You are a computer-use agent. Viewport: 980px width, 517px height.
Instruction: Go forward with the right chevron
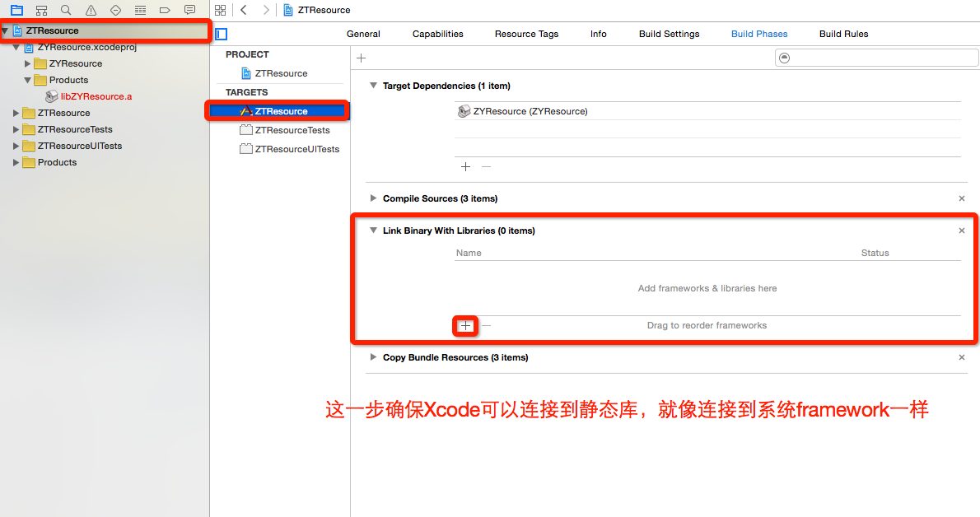click(266, 10)
